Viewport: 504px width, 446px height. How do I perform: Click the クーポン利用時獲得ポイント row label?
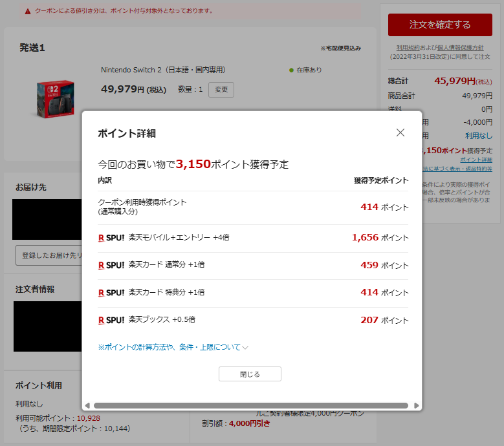pos(142,207)
